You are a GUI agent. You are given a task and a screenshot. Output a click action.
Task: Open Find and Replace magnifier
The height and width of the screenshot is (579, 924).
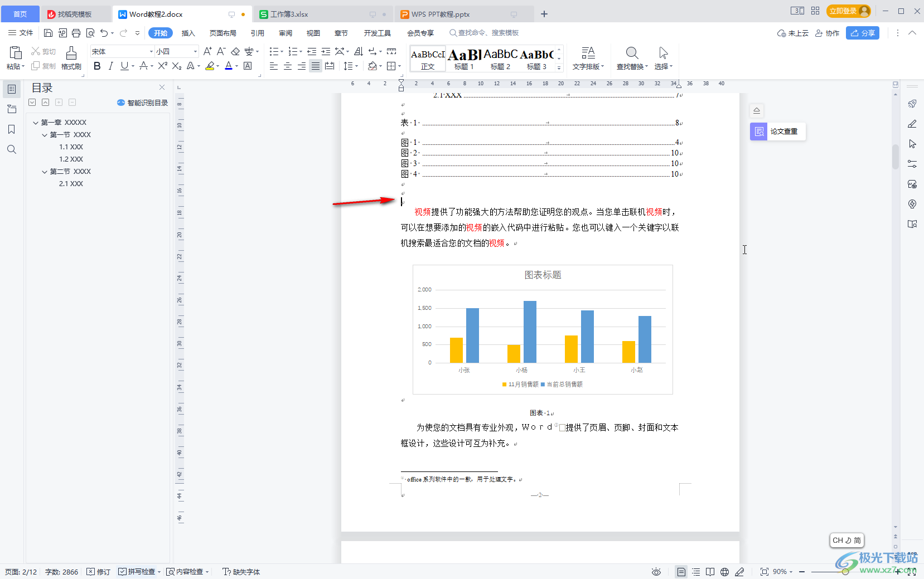tap(632, 53)
